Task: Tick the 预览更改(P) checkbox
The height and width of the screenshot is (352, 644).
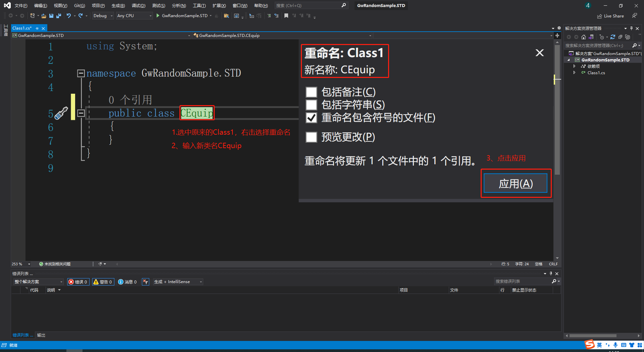Action: [311, 137]
